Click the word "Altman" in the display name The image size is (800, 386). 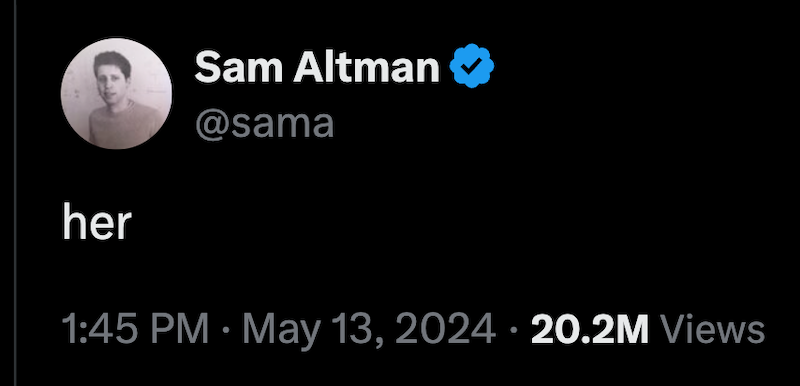point(366,67)
